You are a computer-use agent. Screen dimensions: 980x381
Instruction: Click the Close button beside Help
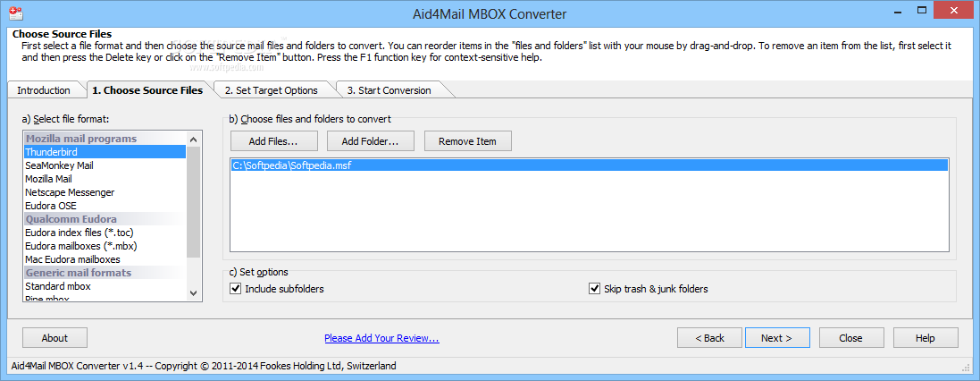(x=851, y=338)
